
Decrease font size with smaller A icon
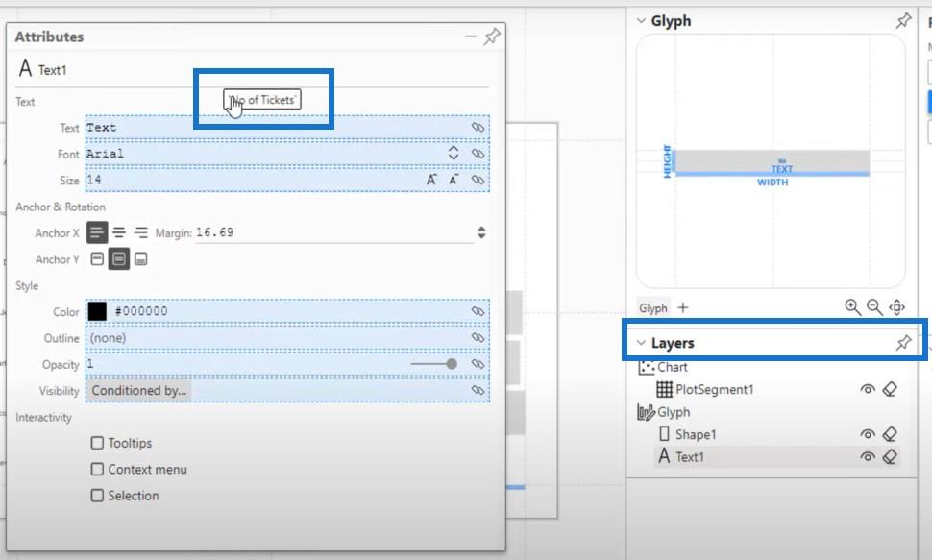click(x=454, y=180)
